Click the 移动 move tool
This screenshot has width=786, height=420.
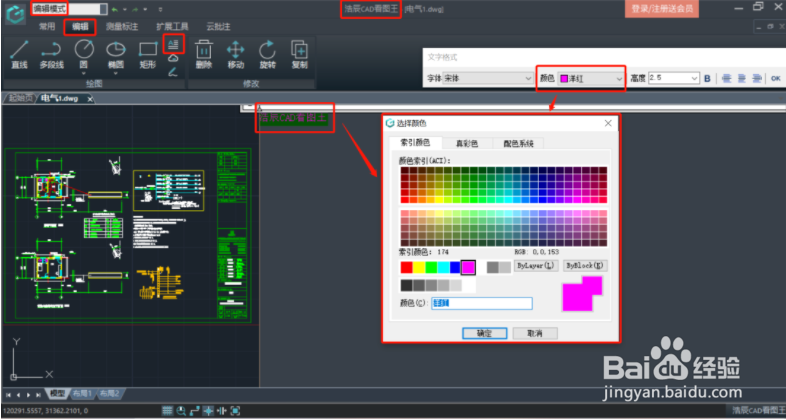236,55
